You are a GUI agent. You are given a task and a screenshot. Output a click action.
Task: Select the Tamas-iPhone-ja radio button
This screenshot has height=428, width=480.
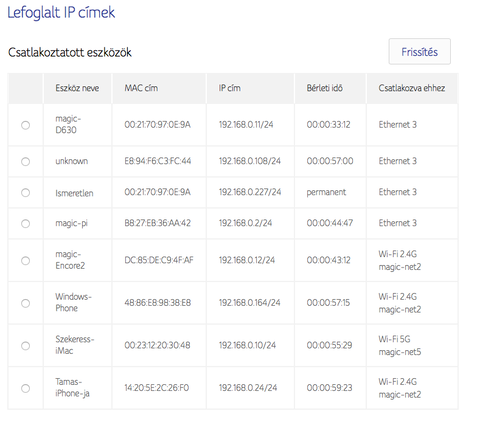pos(25,388)
